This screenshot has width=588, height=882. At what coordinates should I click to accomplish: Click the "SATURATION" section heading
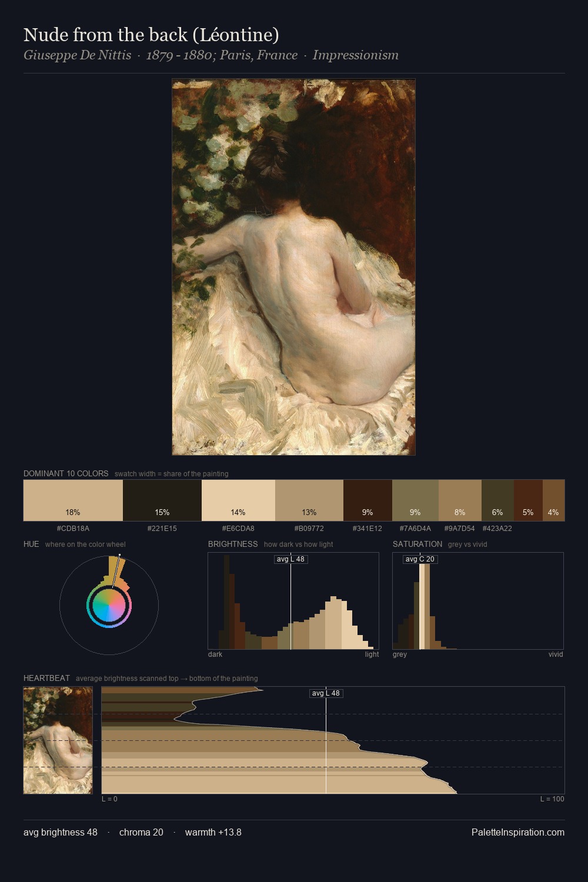click(x=417, y=544)
